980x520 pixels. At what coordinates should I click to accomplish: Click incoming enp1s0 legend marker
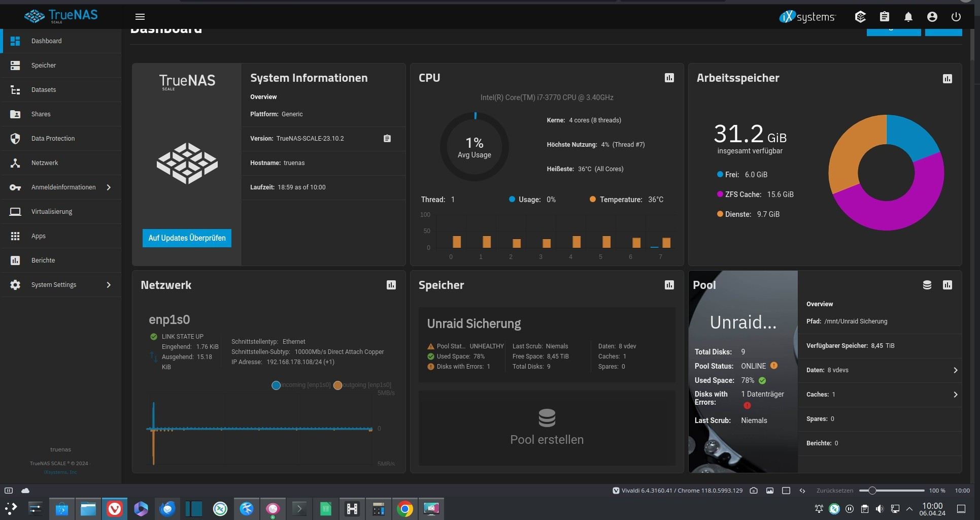(276, 385)
